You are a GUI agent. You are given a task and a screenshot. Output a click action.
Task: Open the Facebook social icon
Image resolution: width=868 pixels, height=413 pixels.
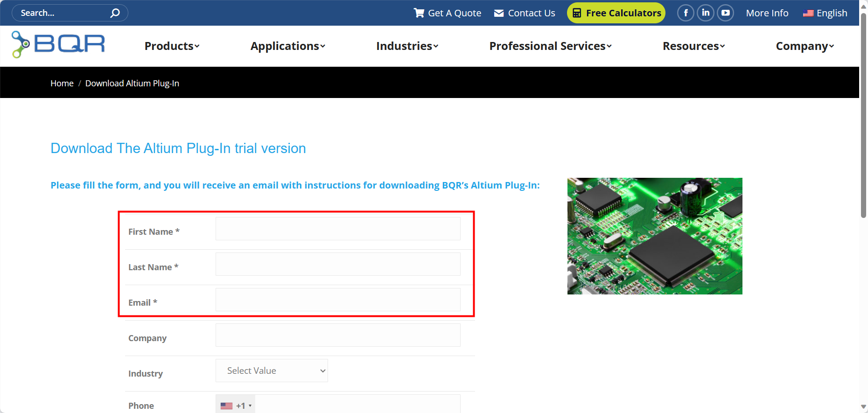(686, 13)
